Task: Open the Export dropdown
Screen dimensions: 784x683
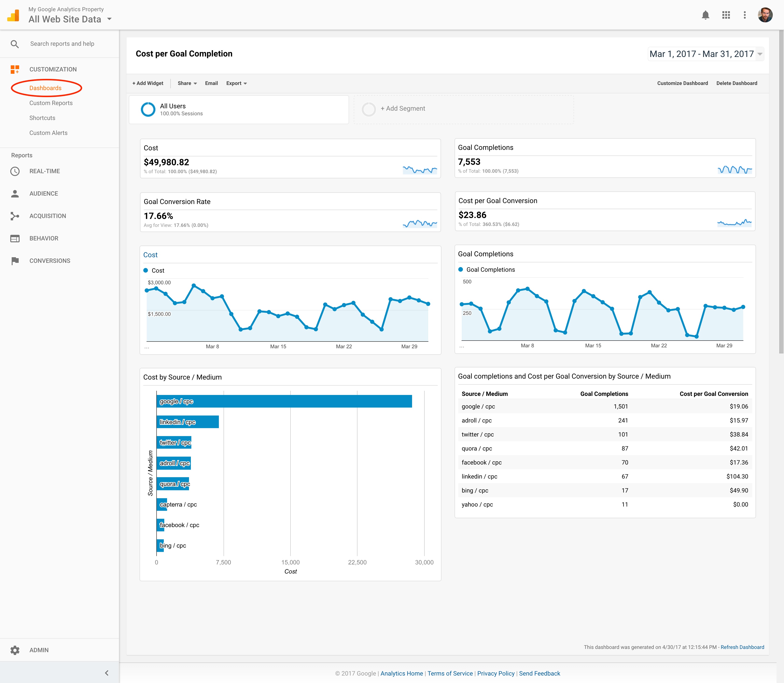Action: (237, 83)
